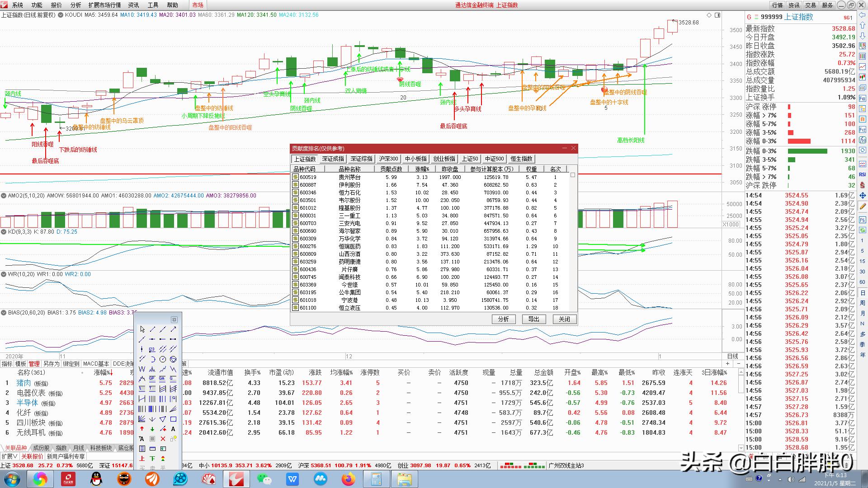Click the red '上' marker tool

pyautogui.click(x=142, y=458)
